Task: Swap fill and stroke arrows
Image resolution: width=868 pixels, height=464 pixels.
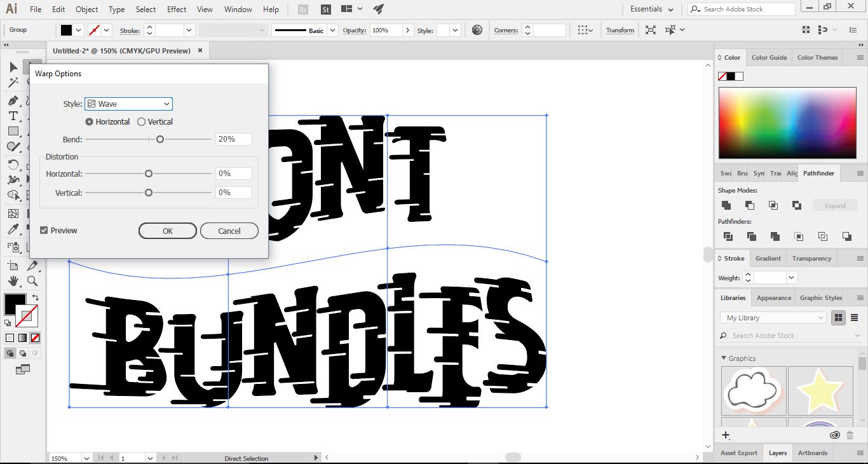Action: click(36, 297)
